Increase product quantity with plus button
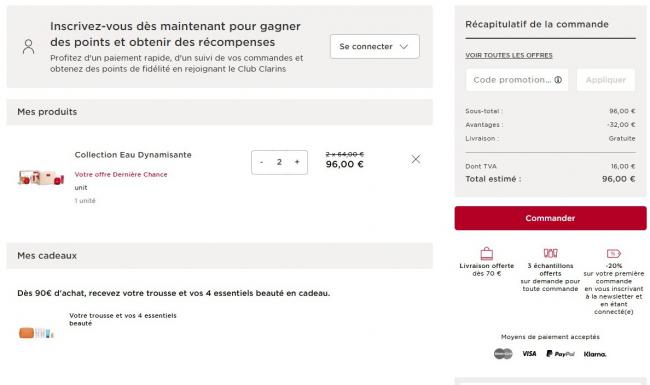 click(297, 162)
